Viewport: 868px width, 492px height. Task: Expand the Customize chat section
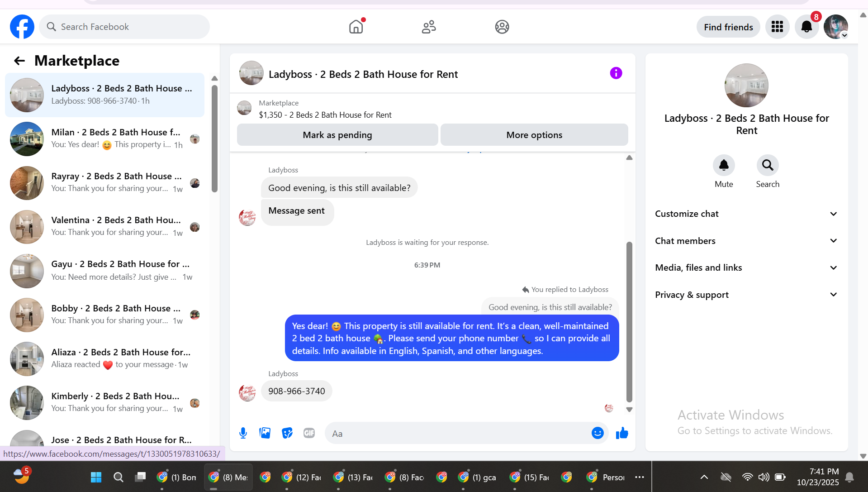[746, 214]
